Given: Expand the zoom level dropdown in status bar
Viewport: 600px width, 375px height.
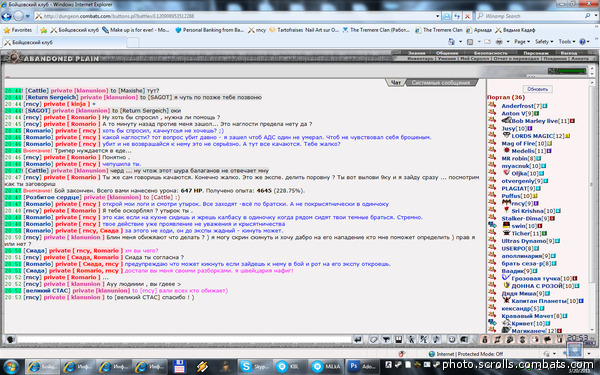Looking at the screenshot, I should [589, 354].
